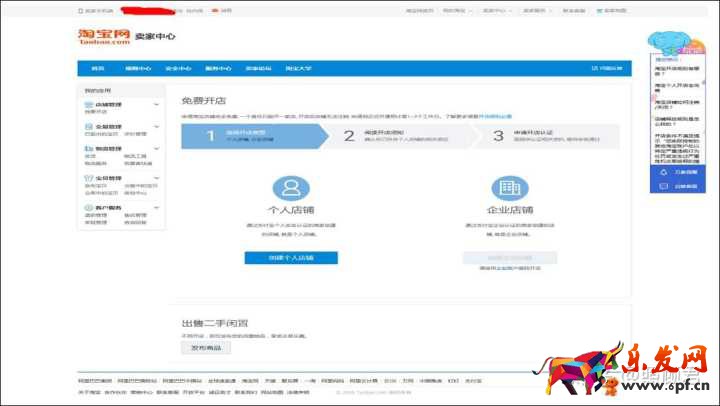Click the enterprise shop (企业店铺) building icon
Viewport: 720px width, 406px height.
510,189
